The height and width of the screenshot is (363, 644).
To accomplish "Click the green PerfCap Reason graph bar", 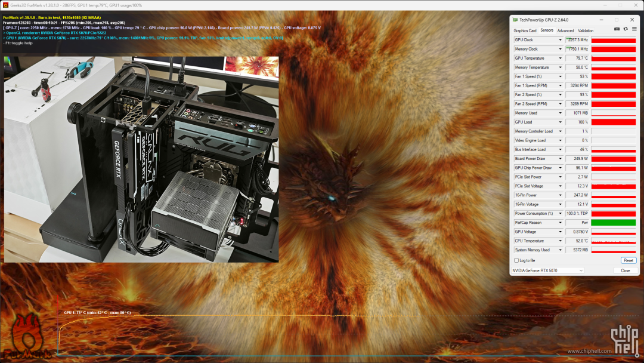I will coord(614,223).
